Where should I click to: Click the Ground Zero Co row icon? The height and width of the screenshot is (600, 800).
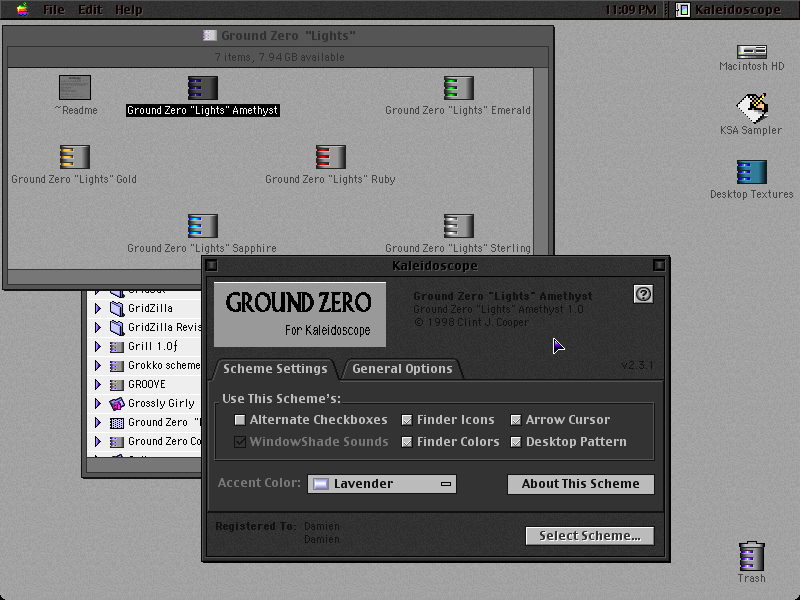tap(117, 442)
